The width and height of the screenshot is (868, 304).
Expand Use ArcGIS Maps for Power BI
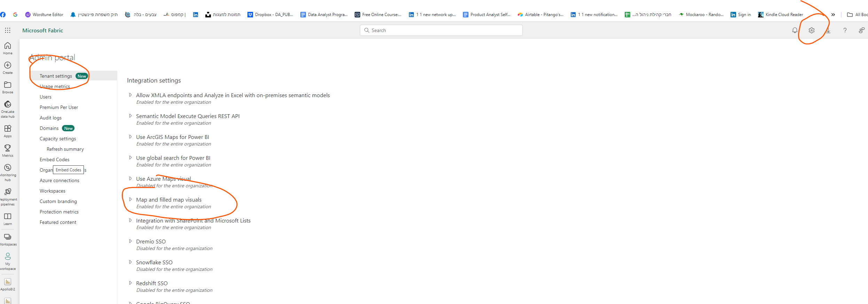[x=131, y=137]
